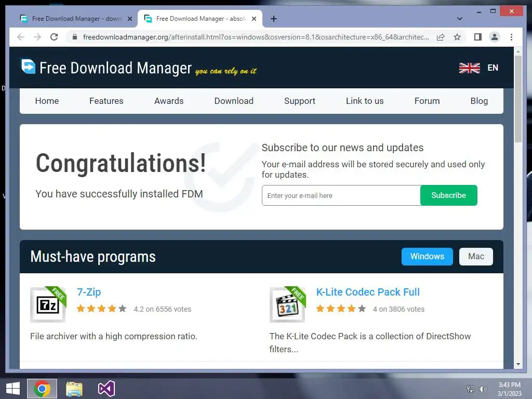Open Chrome's three-dot menu
This screenshot has height=399, width=532.
point(511,37)
